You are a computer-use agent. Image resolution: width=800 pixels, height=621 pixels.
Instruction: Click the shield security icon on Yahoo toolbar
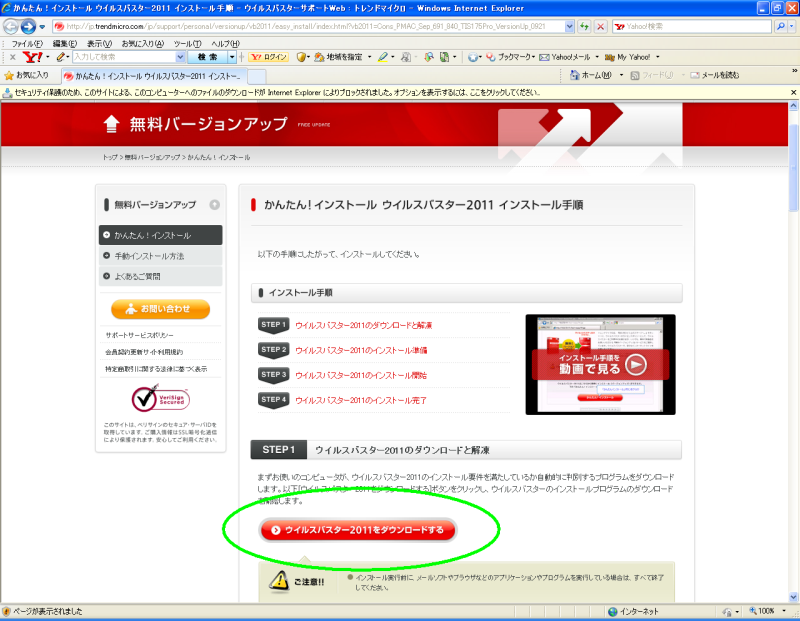(x=301, y=57)
